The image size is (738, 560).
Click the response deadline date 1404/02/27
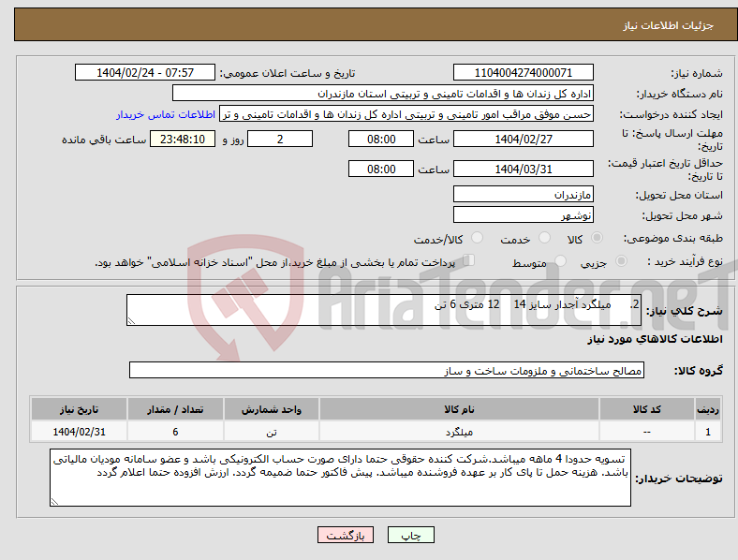(x=524, y=139)
